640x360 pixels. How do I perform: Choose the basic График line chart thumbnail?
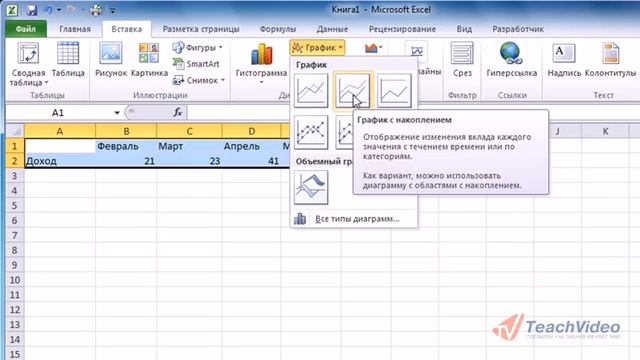click(311, 91)
